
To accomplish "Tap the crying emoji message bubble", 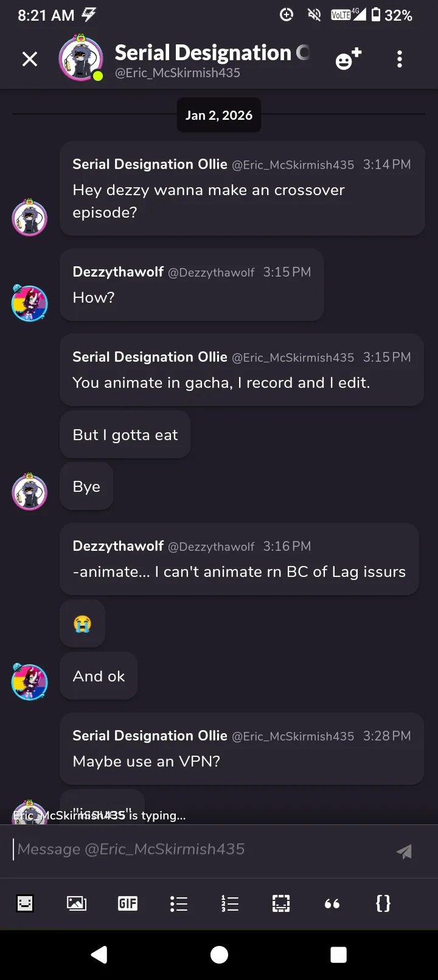I will coord(82,624).
